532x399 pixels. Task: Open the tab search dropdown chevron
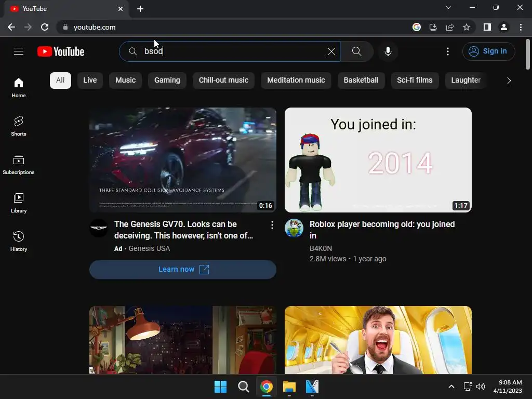[x=448, y=7]
